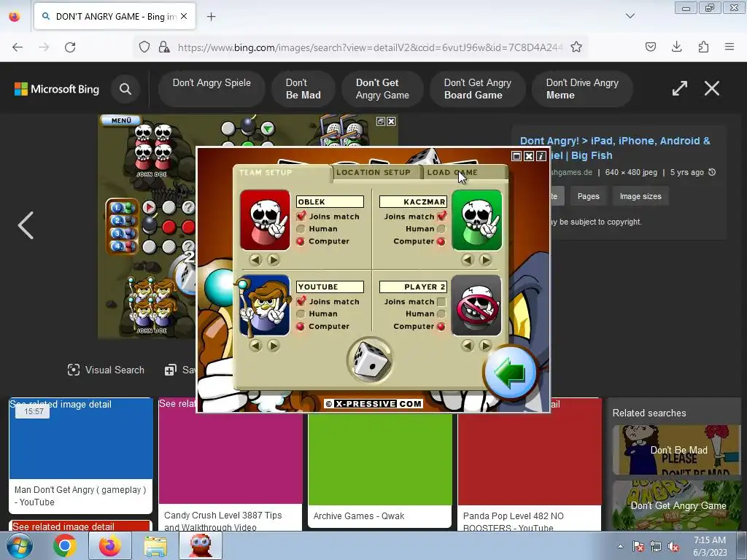Edit the KACZMAR player name field
This screenshot has height=560, width=747.
click(413, 202)
